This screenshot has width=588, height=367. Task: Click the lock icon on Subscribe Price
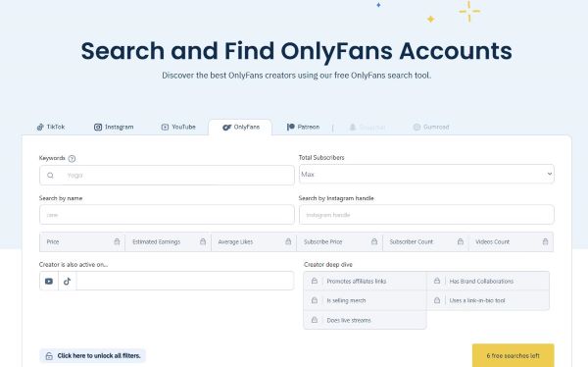[374, 241]
